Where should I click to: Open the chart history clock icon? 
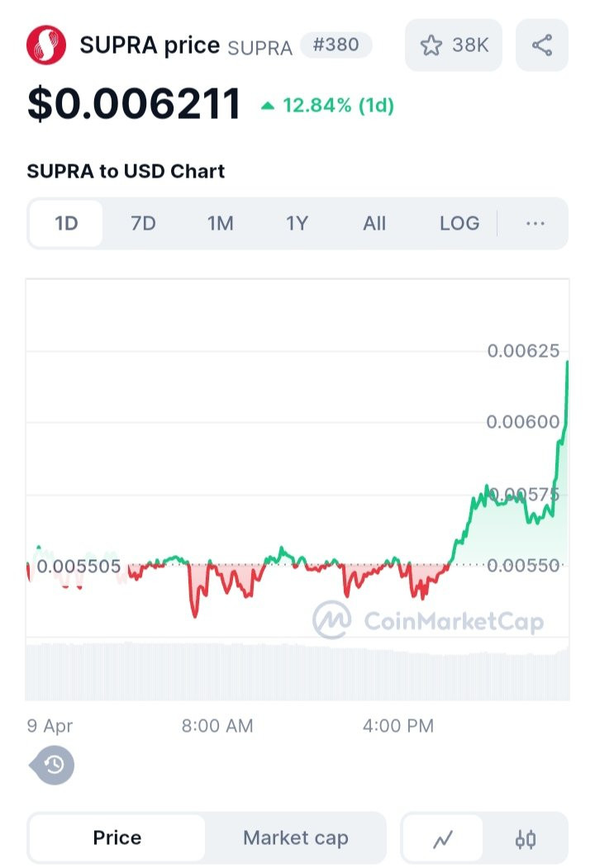(x=51, y=765)
